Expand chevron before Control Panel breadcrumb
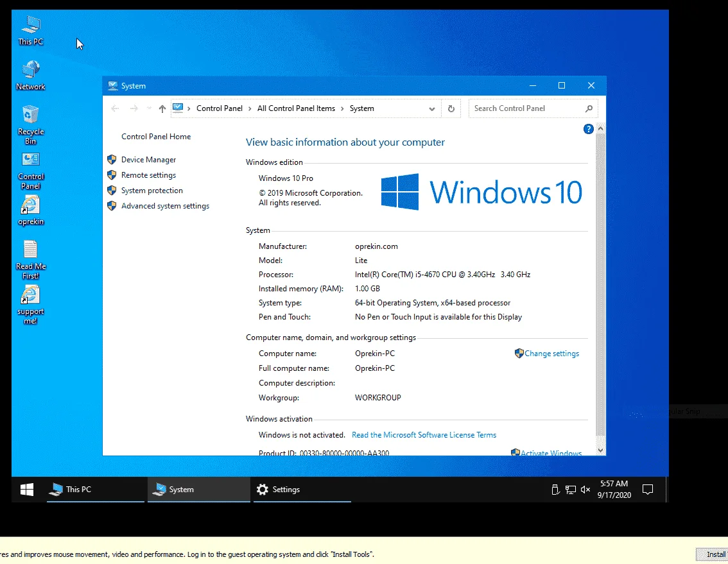 point(189,108)
